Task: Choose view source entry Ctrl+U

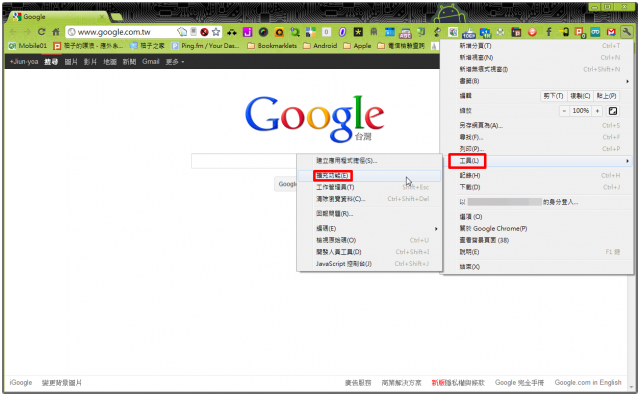Action: tap(370, 240)
